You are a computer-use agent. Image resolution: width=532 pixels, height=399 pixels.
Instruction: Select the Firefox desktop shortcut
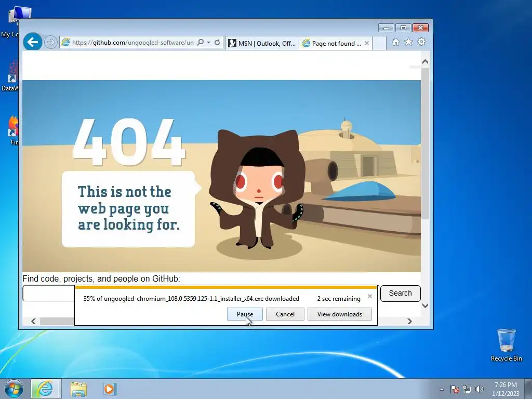coord(13,130)
